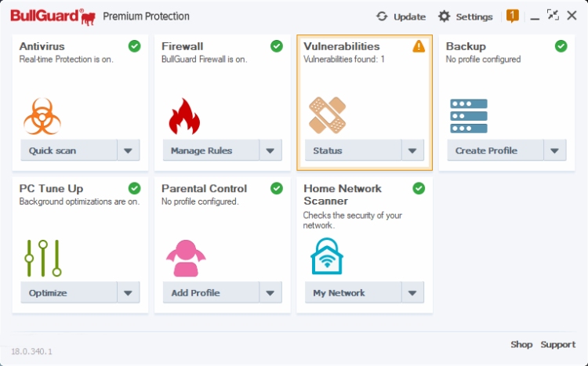This screenshot has width=588, height=366.
Task: Select the Home Network Scanner title
Action: [343, 194]
